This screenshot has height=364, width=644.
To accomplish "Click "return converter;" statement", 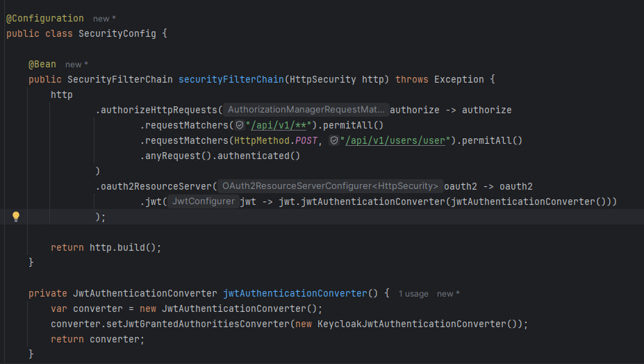I will click(x=98, y=340).
